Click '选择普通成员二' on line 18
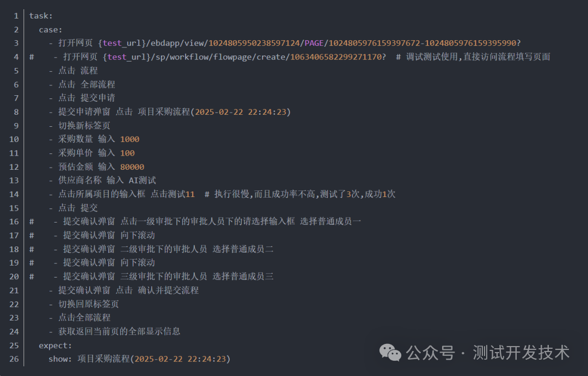This screenshot has height=376, width=588. pyautogui.click(x=243, y=249)
